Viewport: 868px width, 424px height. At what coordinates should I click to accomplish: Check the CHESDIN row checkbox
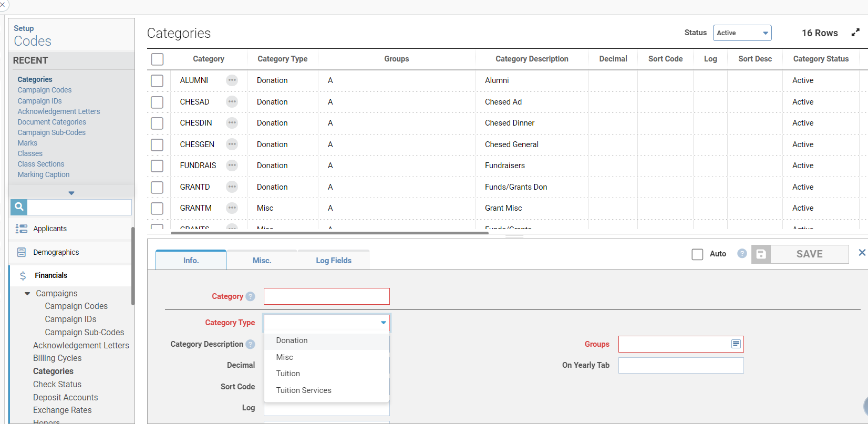click(x=157, y=123)
